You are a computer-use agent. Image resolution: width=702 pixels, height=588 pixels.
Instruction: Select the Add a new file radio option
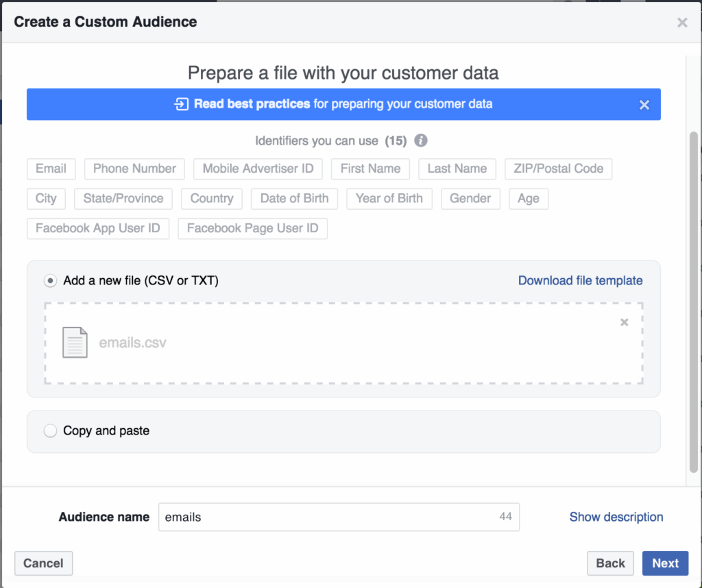click(50, 280)
